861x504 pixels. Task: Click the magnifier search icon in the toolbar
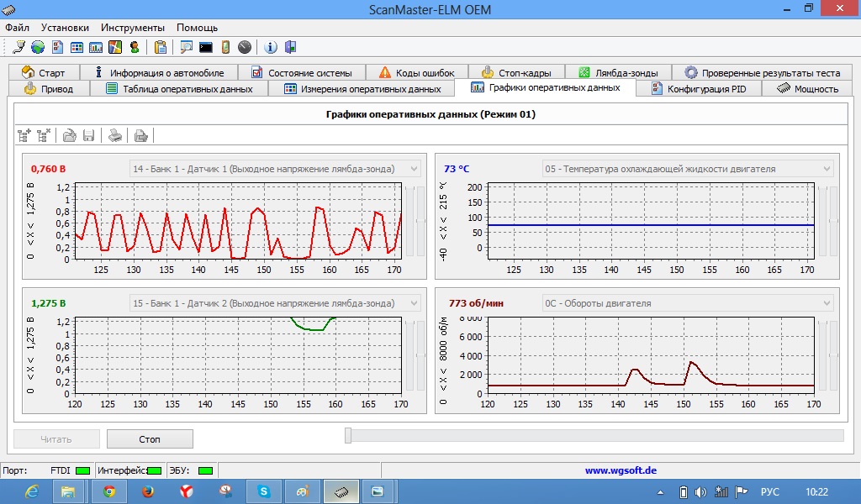coord(187,47)
